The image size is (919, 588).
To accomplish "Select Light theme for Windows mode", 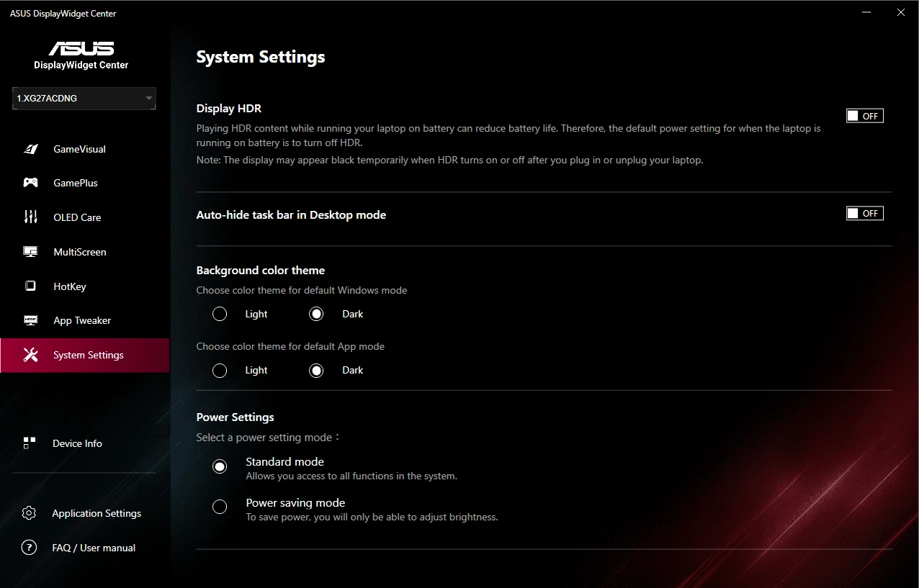I will tap(220, 314).
